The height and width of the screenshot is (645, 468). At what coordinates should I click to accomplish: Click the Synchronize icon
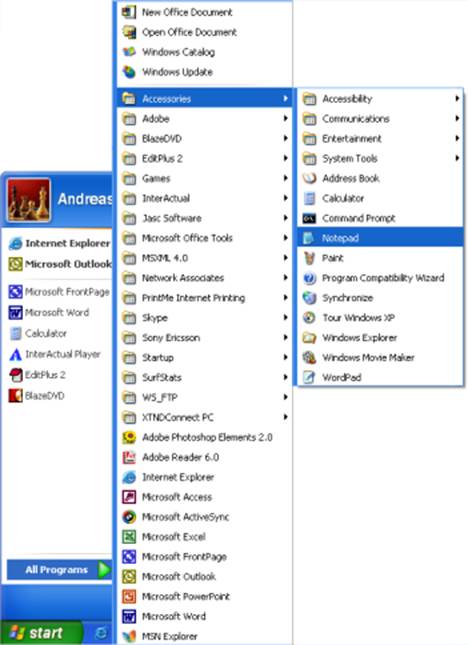(x=309, y=298)
